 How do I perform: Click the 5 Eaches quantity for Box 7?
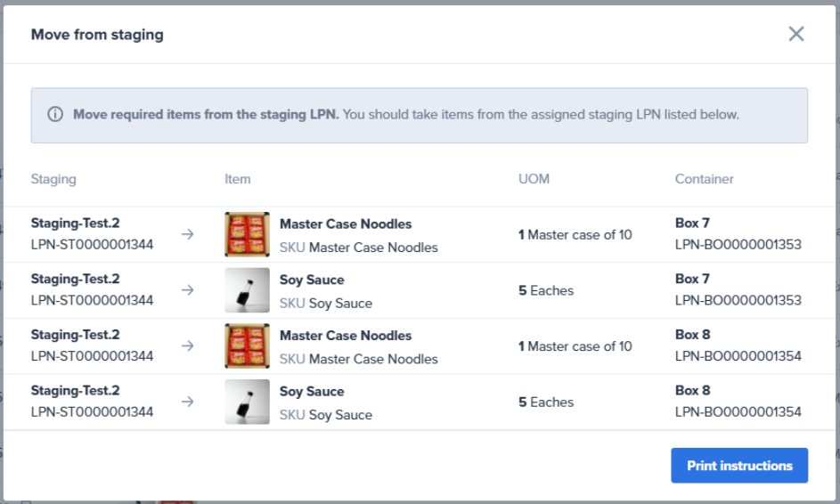[x=546, y=290]
